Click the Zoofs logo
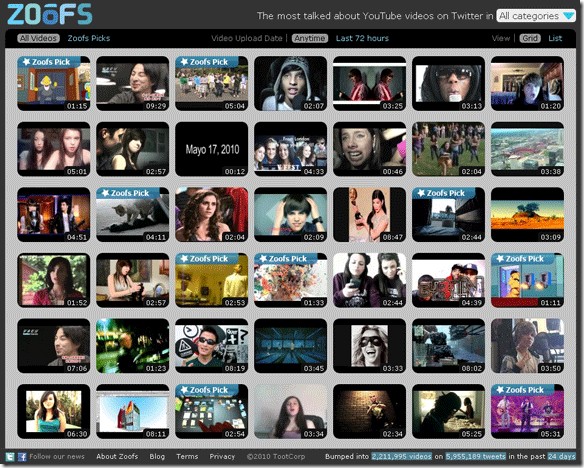 (50, 14)
